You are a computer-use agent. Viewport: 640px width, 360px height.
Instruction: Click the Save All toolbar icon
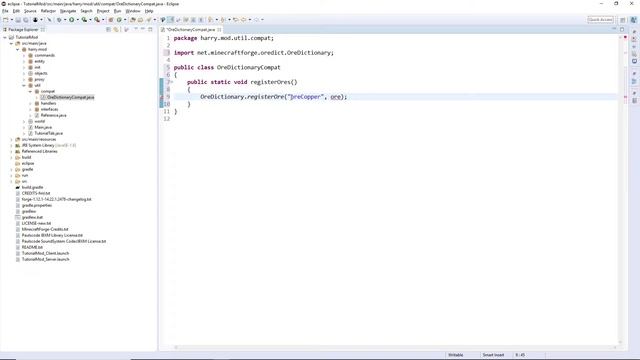(x=26, y=20)
